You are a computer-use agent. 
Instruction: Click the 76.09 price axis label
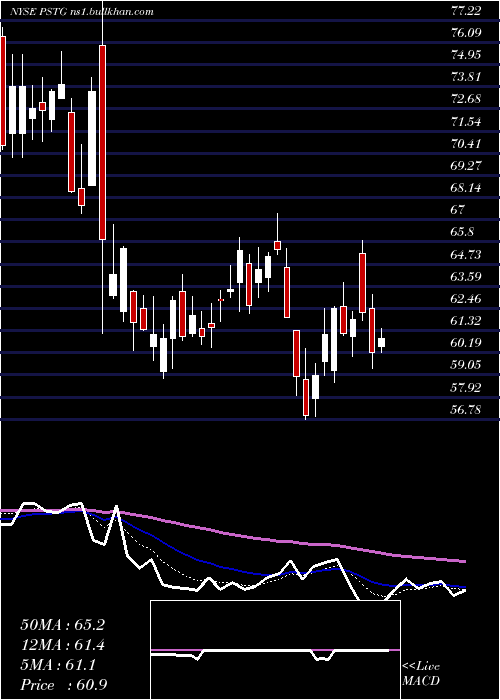click(x=466, y=33)
